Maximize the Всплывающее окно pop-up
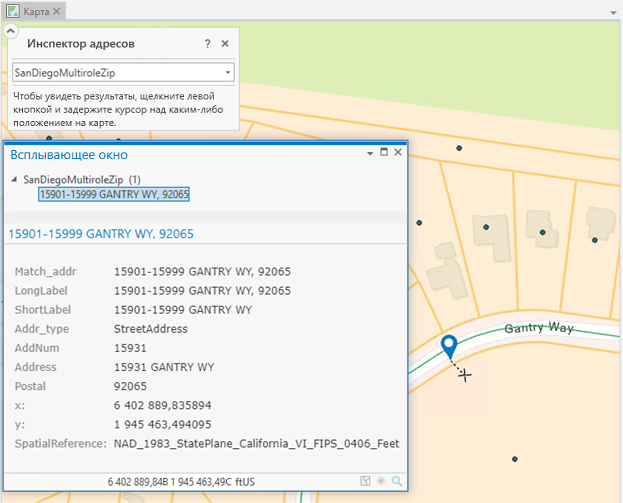 384,153
